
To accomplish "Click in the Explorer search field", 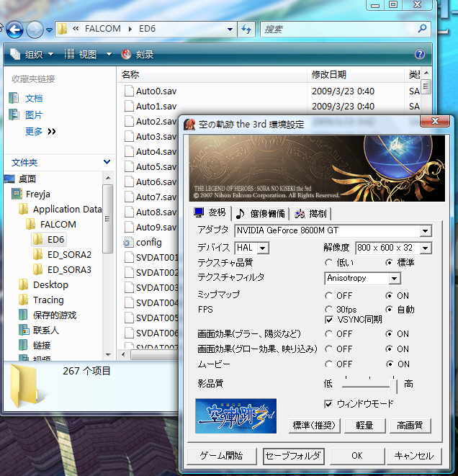I will pyautogui.click(x=338, y=29).
